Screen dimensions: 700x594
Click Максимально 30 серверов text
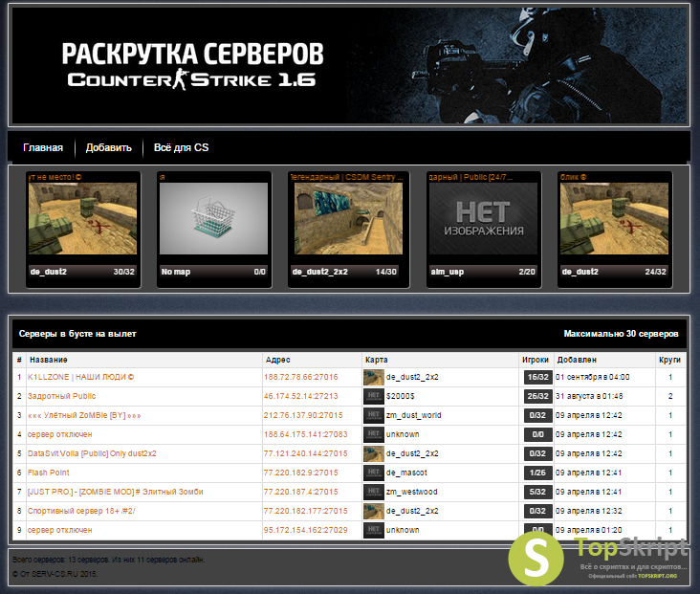coord(621,334)
